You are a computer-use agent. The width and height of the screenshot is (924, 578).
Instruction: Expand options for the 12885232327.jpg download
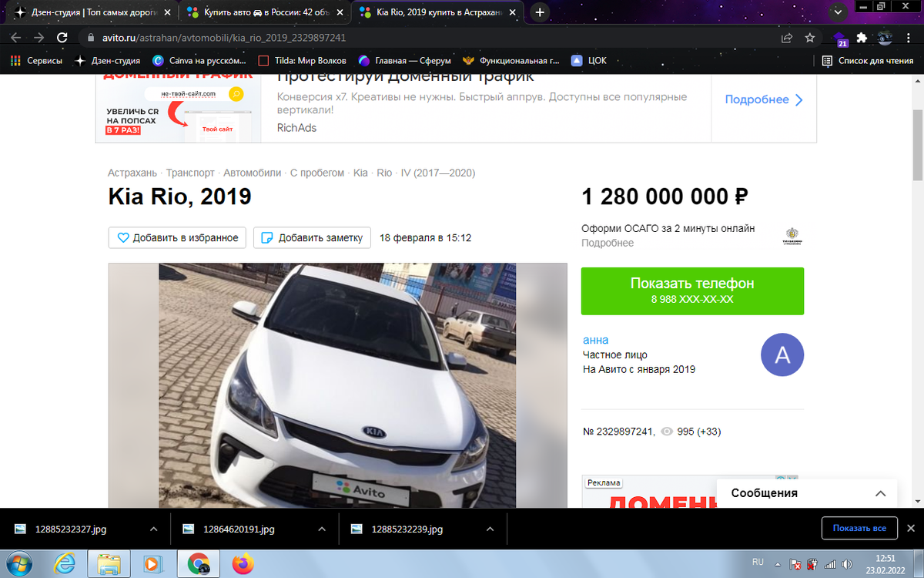[156, 529]
